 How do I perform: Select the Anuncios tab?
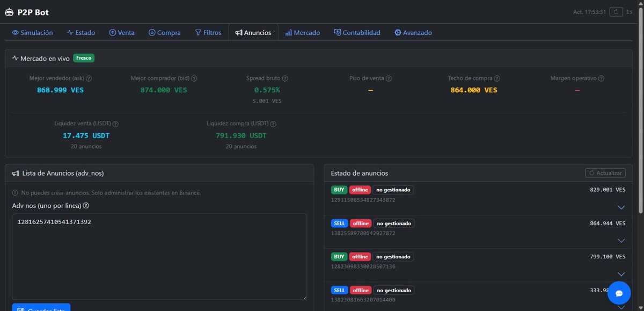(253, 33)
